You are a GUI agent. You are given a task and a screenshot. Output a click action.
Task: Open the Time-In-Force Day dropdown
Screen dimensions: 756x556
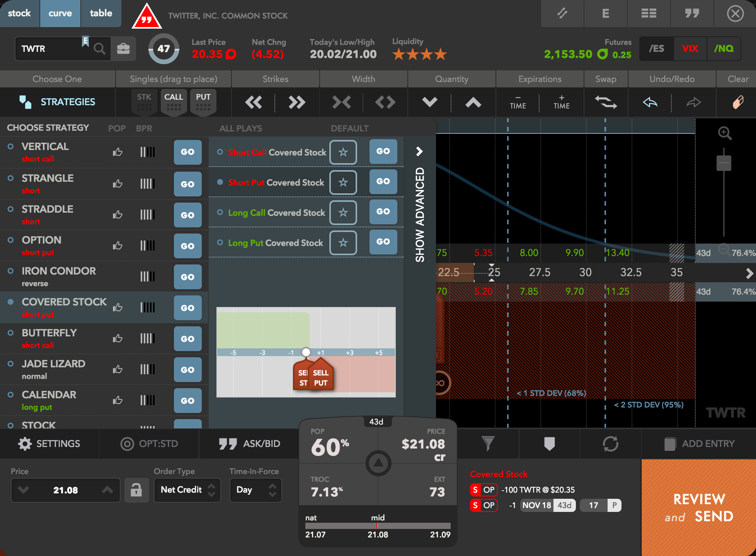tap(255, 490)
